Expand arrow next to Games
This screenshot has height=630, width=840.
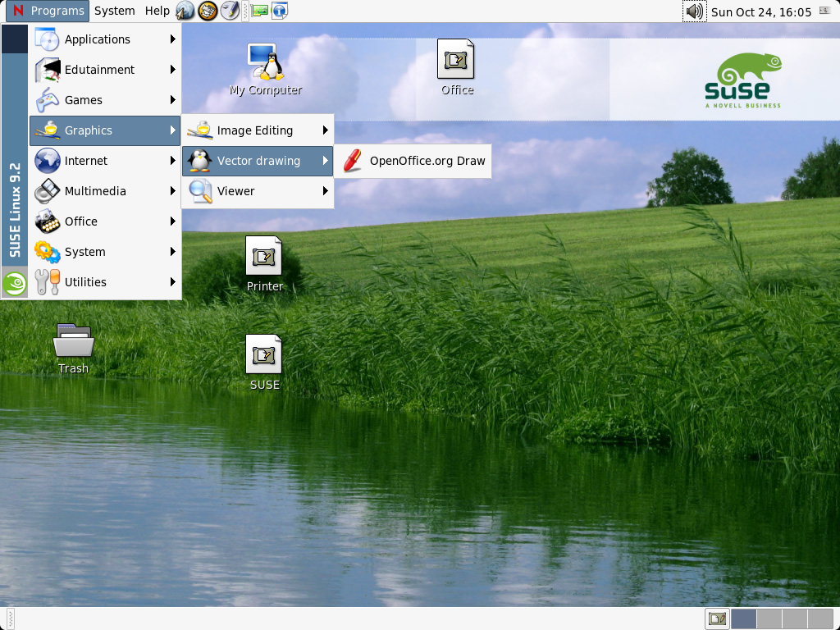[172, 99]
